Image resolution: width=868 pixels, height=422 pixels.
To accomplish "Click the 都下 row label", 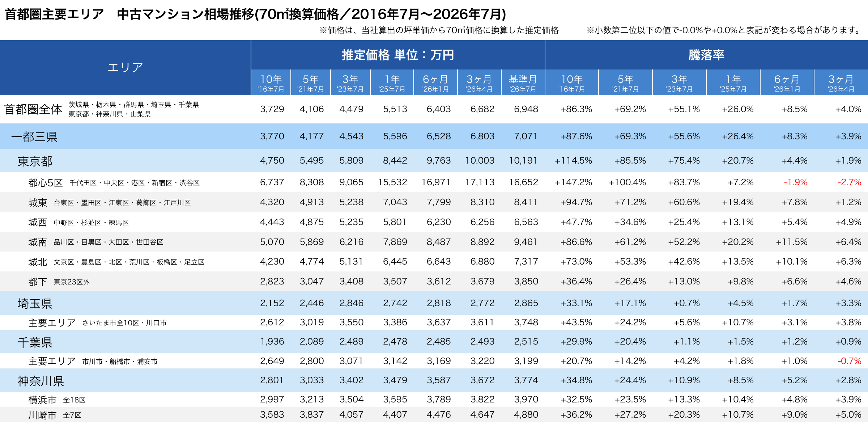I will 38,282.
